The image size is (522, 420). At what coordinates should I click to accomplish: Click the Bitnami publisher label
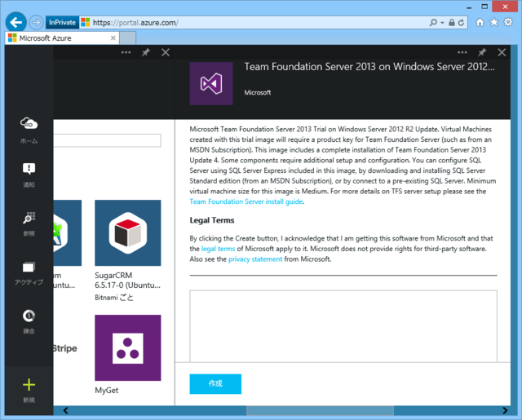[x=114, y=297]
